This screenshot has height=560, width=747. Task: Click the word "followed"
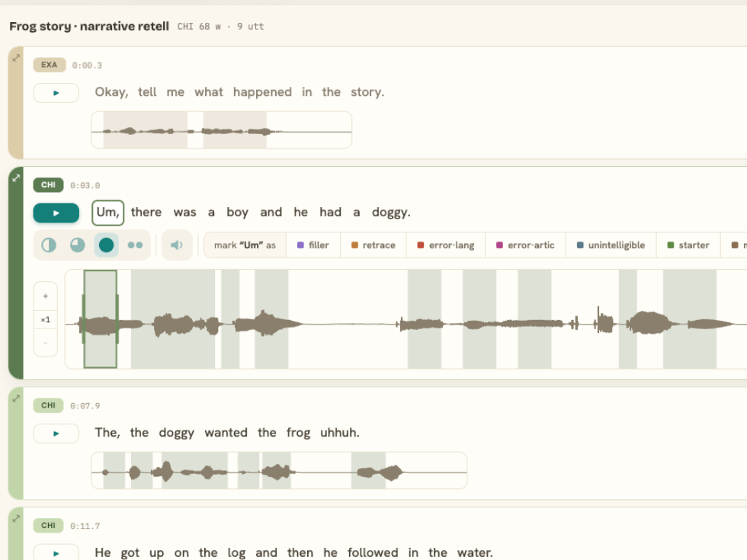373,553
